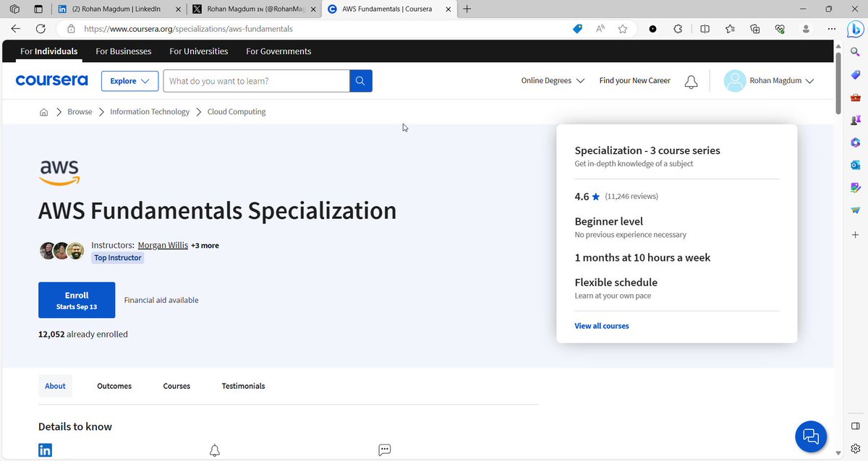Screen dimensions: 868x461
Task: Select For Universities in top bar
Action: pyautogui.click(x=199, y=51)
